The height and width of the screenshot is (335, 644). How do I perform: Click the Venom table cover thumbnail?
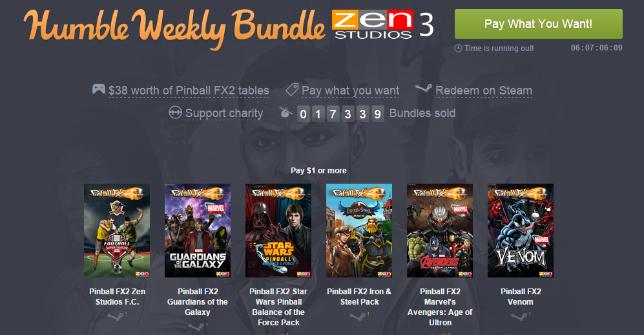click(x=521, y=231)
